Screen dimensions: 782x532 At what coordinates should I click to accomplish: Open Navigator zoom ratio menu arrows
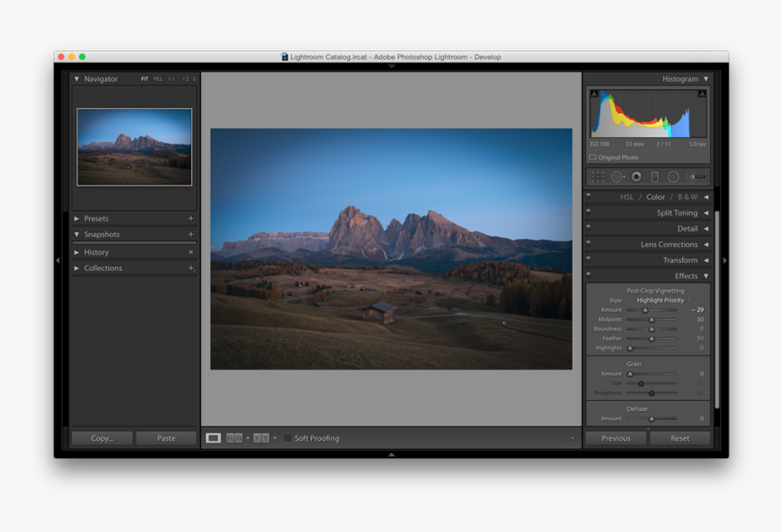(x=195, y=79)
